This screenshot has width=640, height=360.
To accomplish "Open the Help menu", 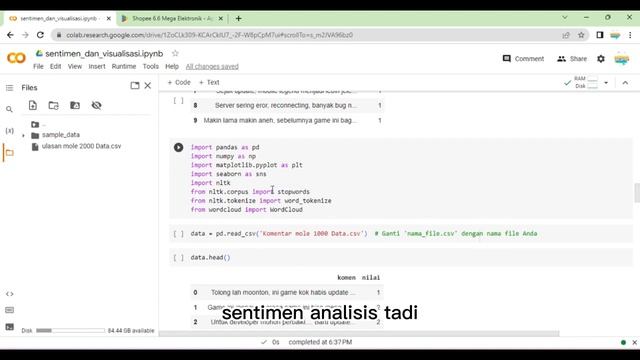I will click(x=172, y=67).
